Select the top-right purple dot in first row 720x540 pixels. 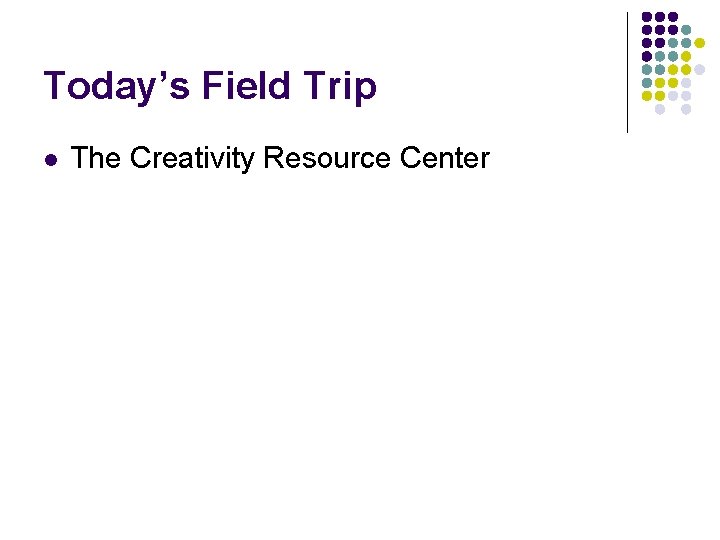(673, 17)
